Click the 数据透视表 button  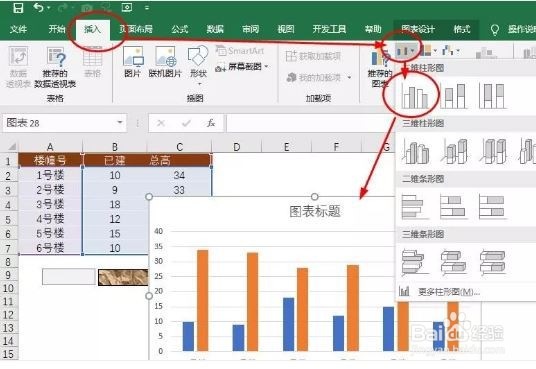pos(18,67)
